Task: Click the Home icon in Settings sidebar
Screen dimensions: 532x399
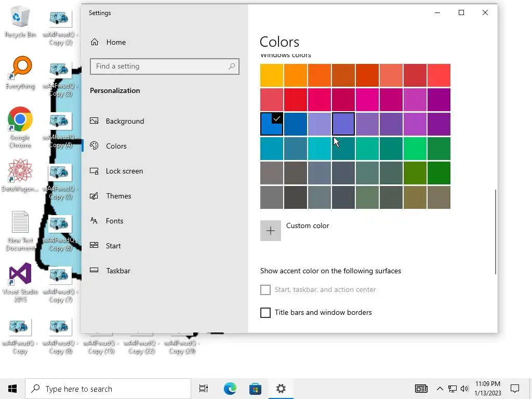Action: click(95, 42)
